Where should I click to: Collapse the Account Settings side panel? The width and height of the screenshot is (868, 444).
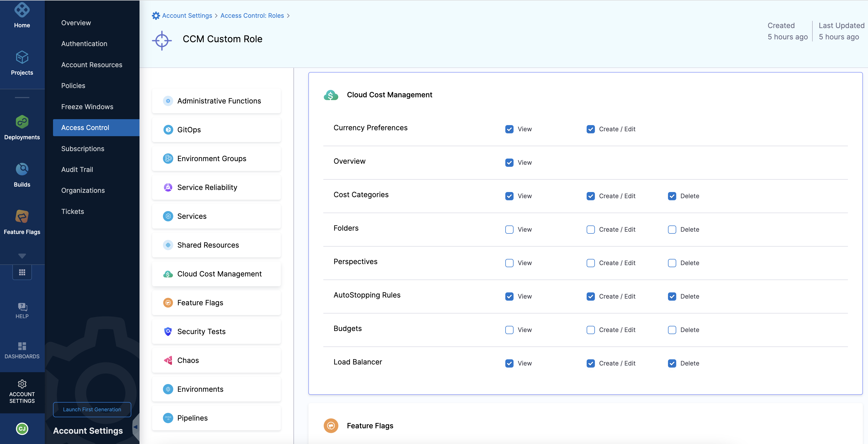click(135, 427)
